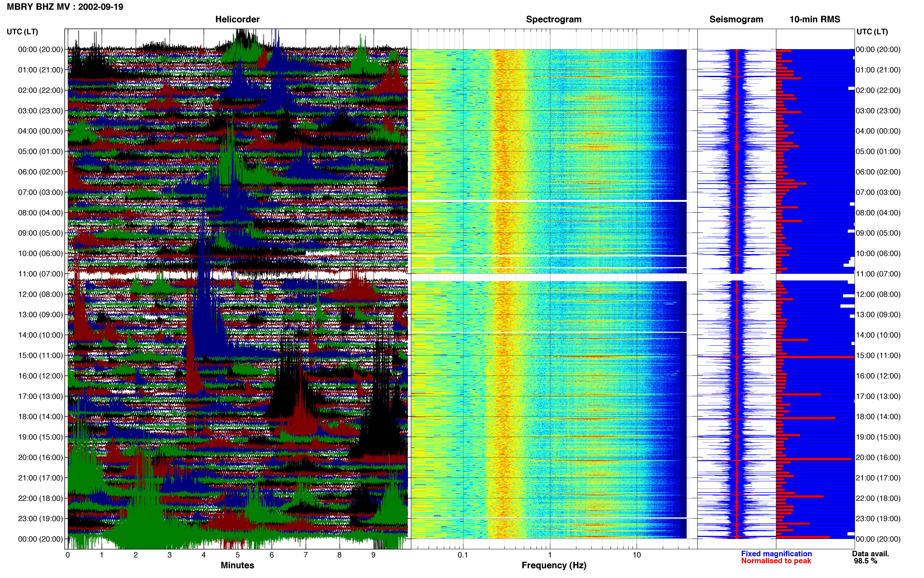Click the left 01:00 (21:00) time label
Image resolution: width=924 pixels, height=578 pixels.
pos(41,70)
